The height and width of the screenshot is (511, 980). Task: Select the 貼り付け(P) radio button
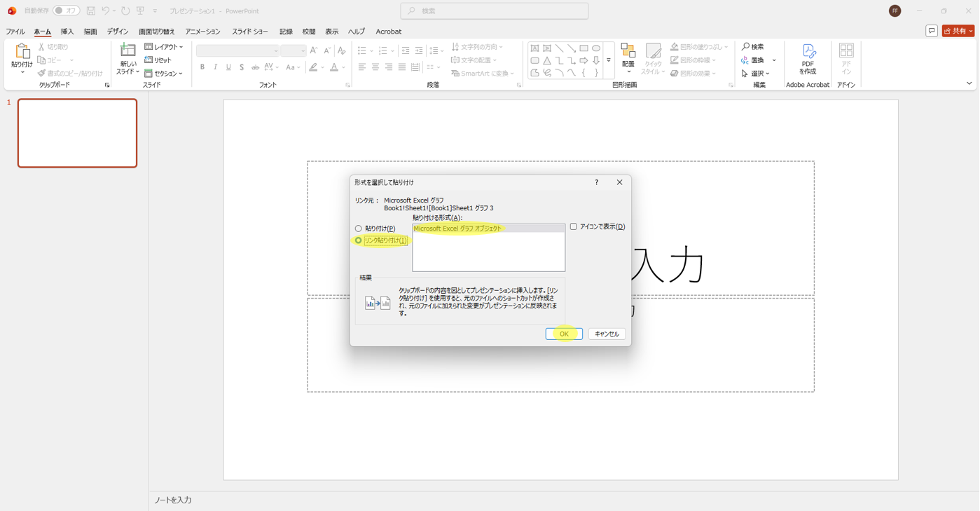coord(359,229)
